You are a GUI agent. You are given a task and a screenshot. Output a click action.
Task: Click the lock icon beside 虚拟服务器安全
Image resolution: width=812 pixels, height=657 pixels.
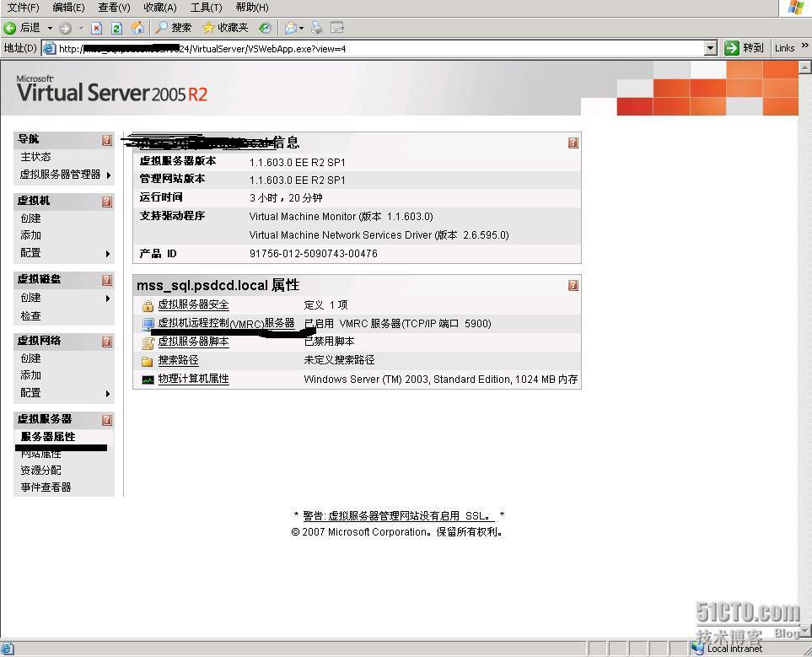(x=148, y=305)
